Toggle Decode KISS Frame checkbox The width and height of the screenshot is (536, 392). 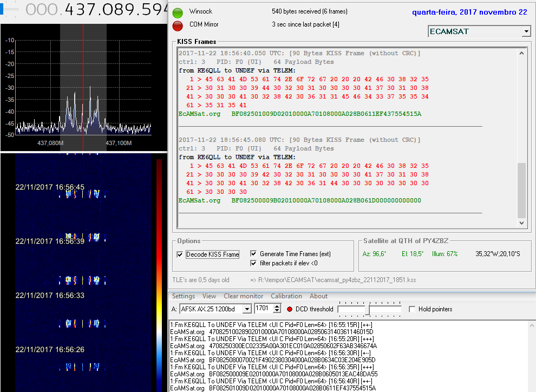pyautogui.click(x=180, y=254)
